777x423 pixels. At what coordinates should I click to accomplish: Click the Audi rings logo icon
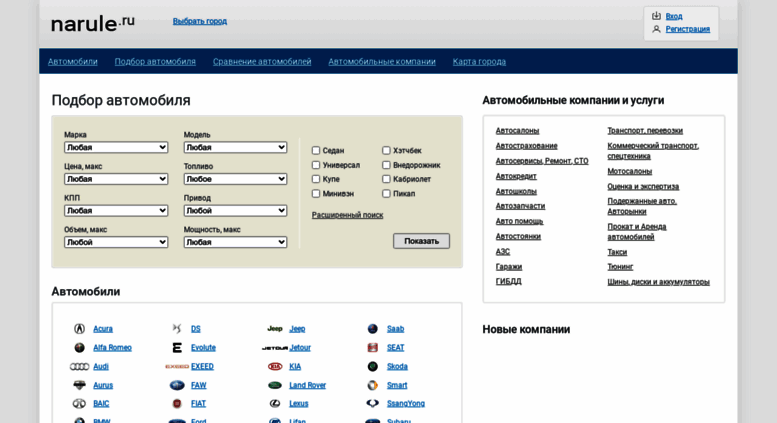(79, 367)
